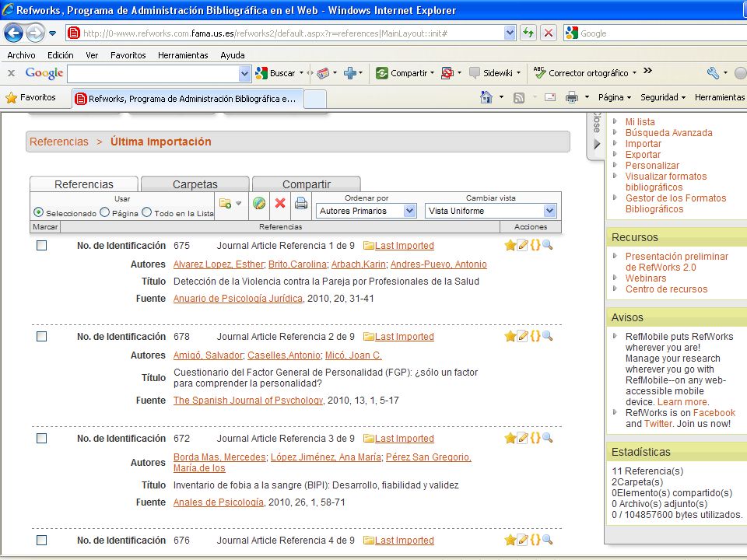The height and width of the screenshot is (560, 747).
Task: Check the box for reference 672
Action: (x=42, y=438)
